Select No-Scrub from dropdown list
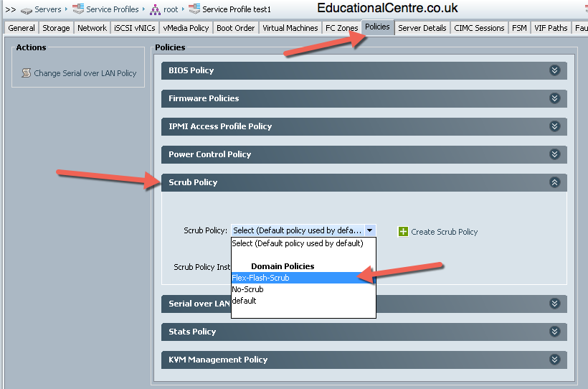 [x=303, y=289]
